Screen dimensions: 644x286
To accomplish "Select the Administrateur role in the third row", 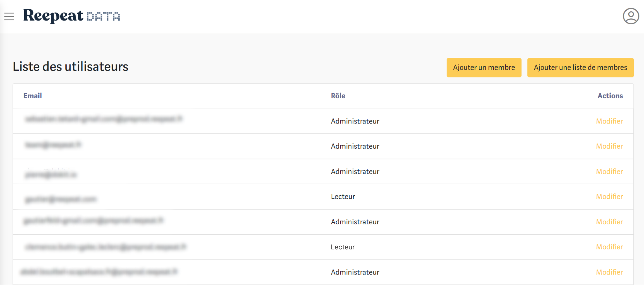I will coord(355,171).
